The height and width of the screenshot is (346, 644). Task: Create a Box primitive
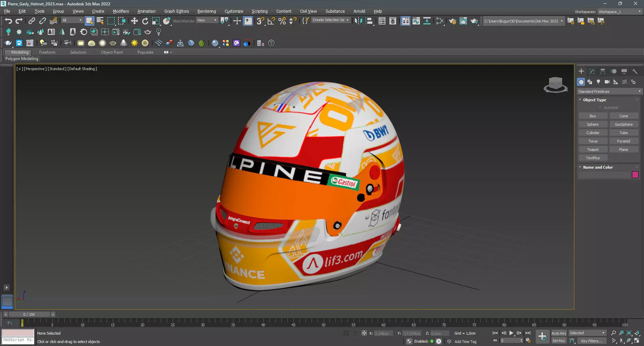click(x=593, y=116)
